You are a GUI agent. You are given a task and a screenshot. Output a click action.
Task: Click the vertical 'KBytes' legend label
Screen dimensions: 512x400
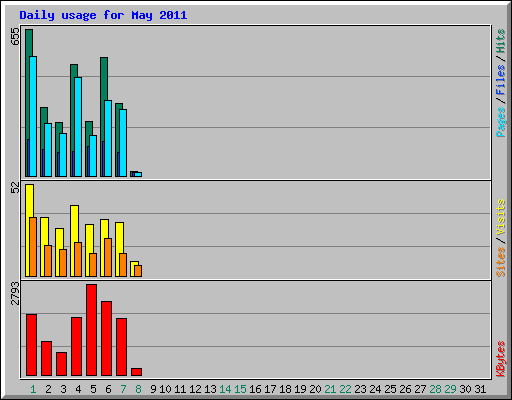tap(500, 359)
